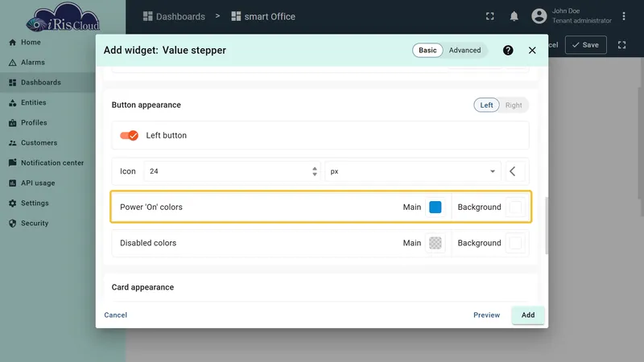This screenshot has width=644, height=362.
Task: Cancel the add widget dialog
Action: click(115, 315)
